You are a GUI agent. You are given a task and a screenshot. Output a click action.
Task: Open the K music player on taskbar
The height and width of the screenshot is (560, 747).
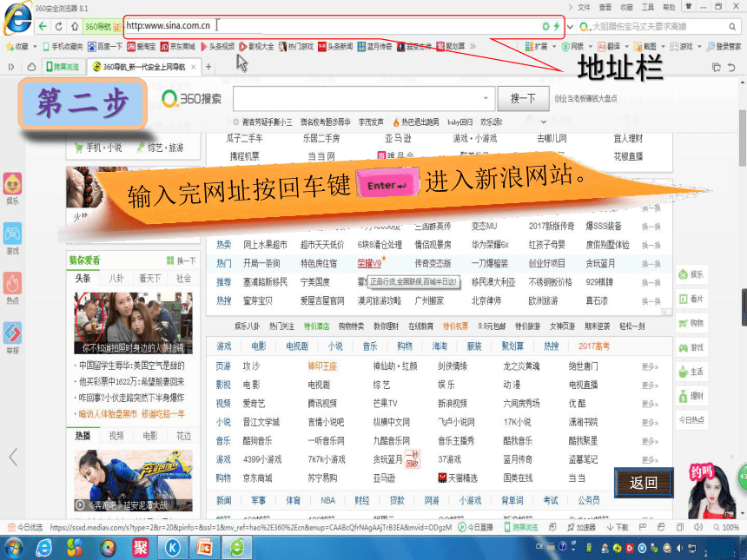coord(172,548)
